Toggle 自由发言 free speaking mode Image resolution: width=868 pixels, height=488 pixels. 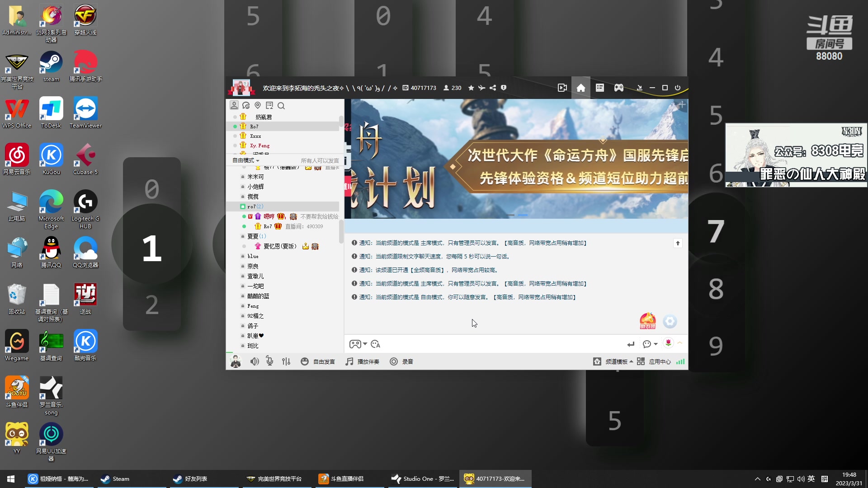click(318, 361)
